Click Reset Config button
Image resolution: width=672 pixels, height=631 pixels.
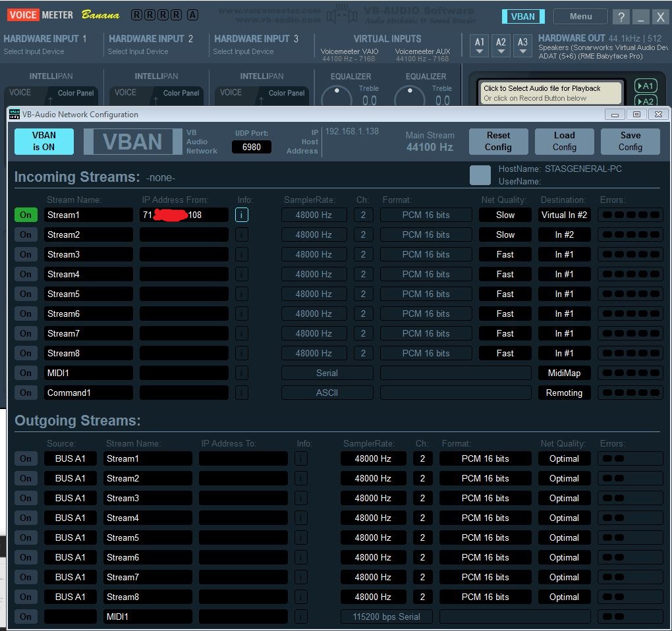(x=498, y=142)
